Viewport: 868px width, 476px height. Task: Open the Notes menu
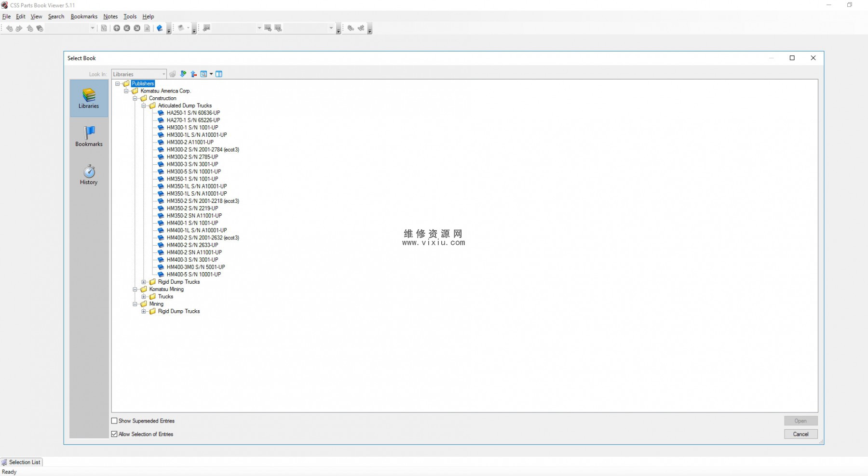110,16
